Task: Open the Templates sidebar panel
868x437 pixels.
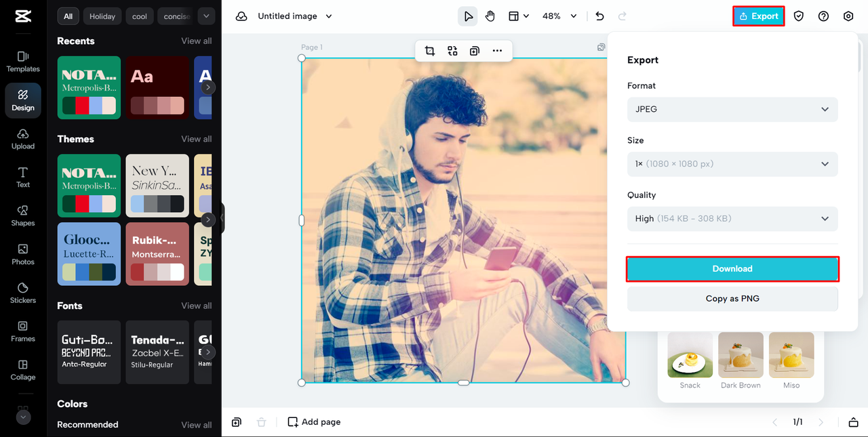Action: coord(23,62)
